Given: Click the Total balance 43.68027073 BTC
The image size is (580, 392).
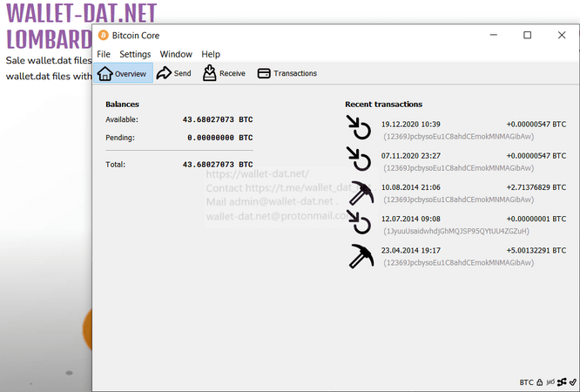Looking at the screenshot, I should point(218,165).
